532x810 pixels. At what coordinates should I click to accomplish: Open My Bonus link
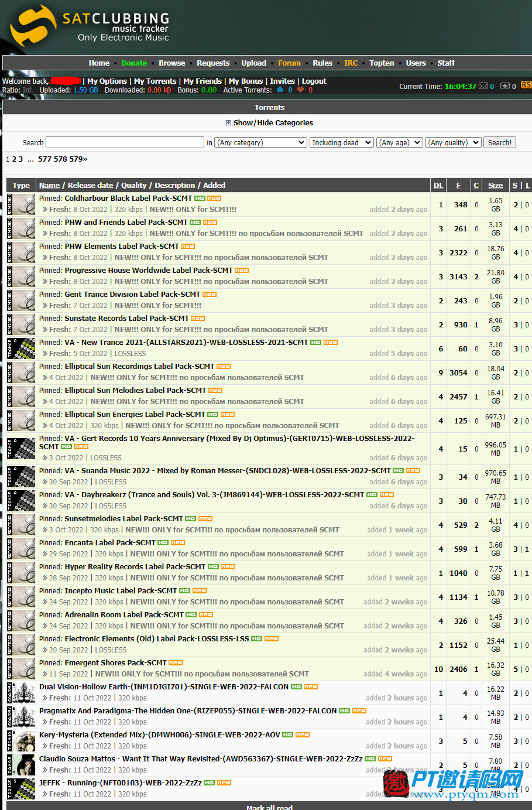[x=246, y=81]
